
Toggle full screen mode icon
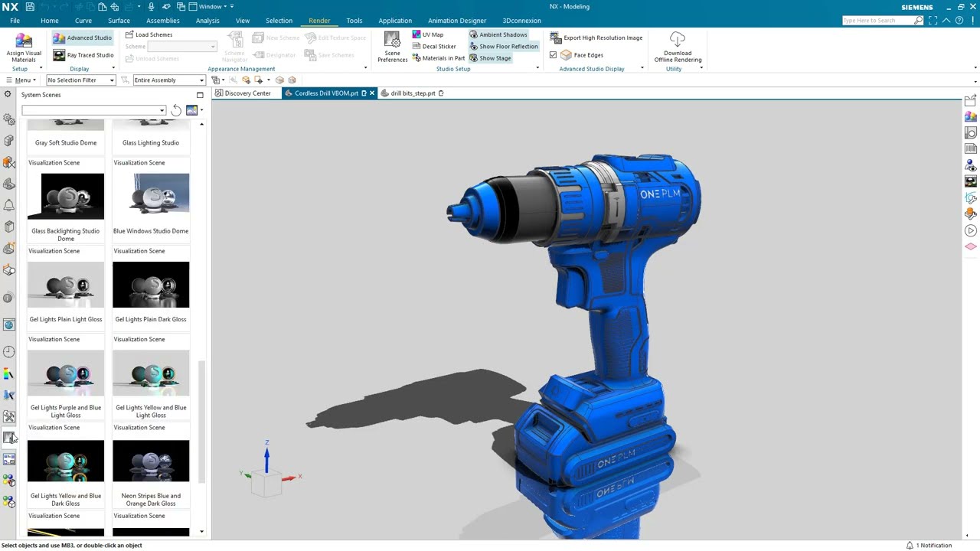[x=934, y=21]
